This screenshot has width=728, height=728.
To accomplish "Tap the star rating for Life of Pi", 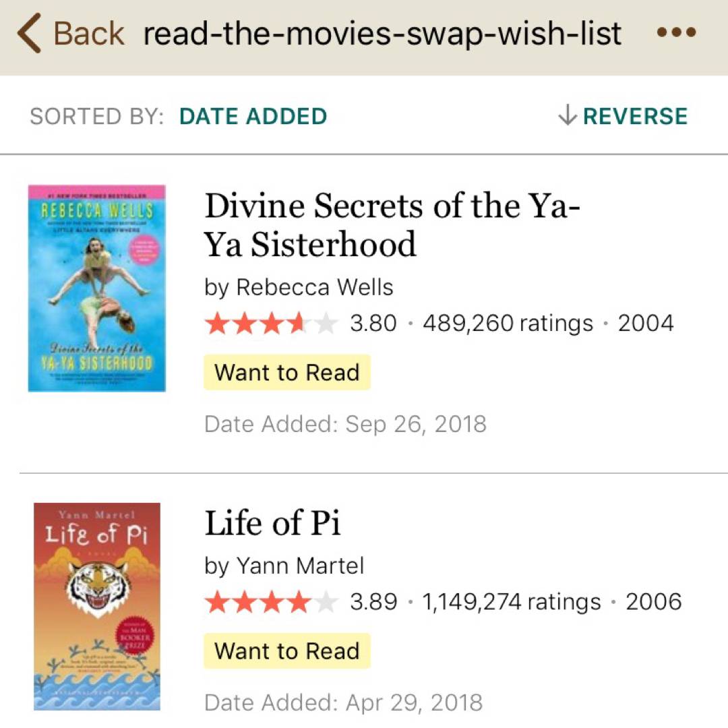I will point(270,601).
